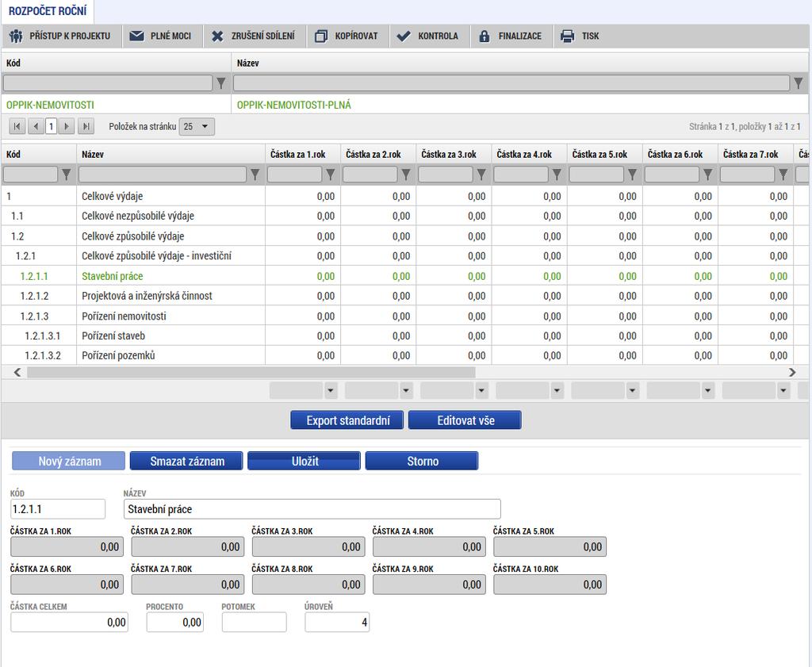
Task: Open aggregate dropdown under Částka za 1.rok
Action: pos(331,390)
